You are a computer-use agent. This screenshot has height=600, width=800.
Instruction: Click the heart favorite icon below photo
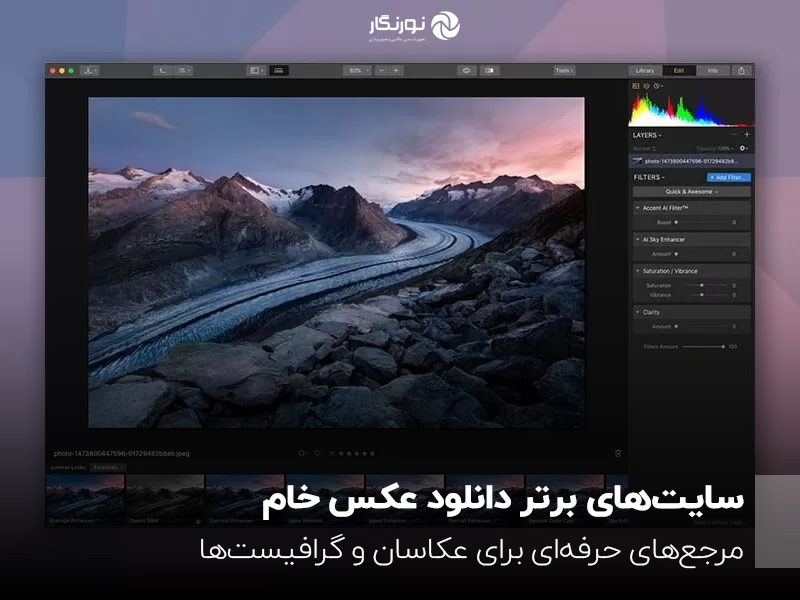[x=318, y=453]
